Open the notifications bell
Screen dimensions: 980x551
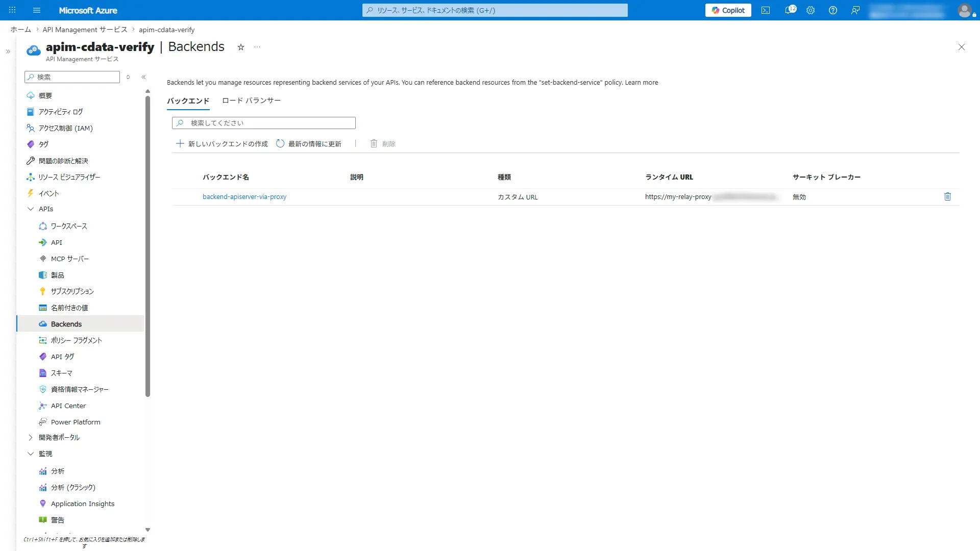[789, 10]
